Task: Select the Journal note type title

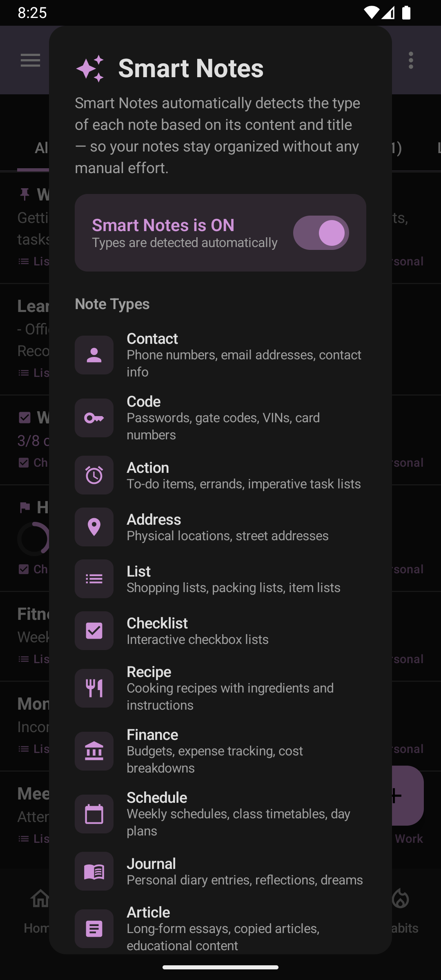Action: tap(151, 864)
